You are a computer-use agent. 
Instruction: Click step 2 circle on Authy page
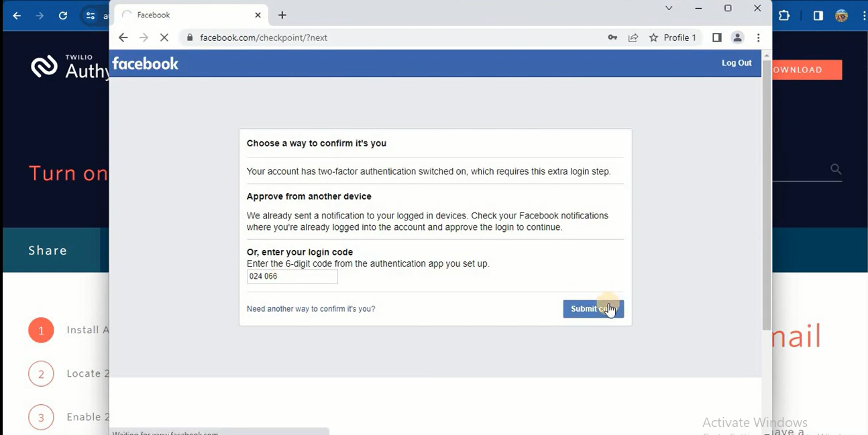(x=41, y=374)
